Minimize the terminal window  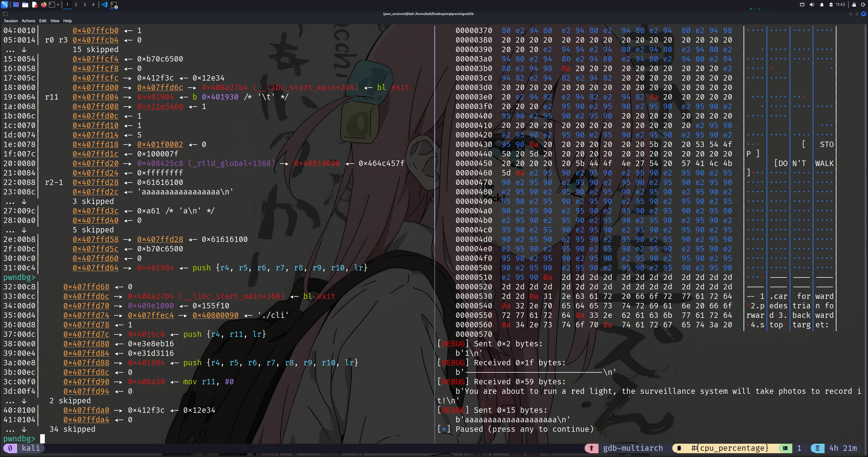pos(850,14)
